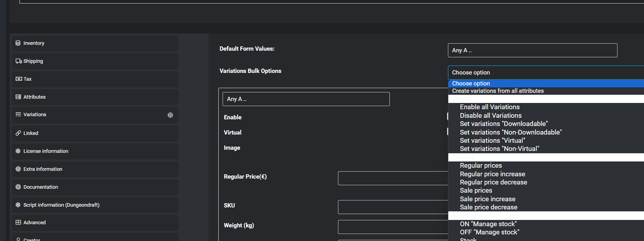Toggle the Virtual checkbox for the variation
Image resolution: width=644 pixels, height=241 pixels.
click(x=448, y=131)
